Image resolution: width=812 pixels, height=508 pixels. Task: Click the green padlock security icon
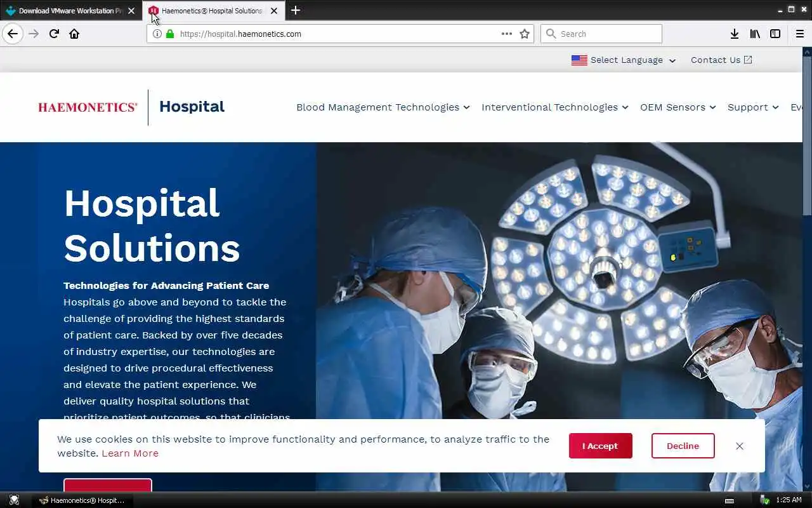point(169,34)
